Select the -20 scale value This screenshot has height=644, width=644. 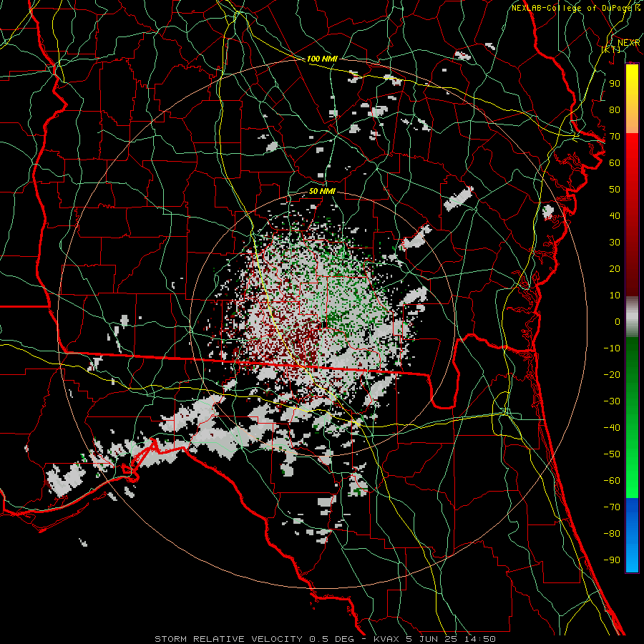coord(612,375)
